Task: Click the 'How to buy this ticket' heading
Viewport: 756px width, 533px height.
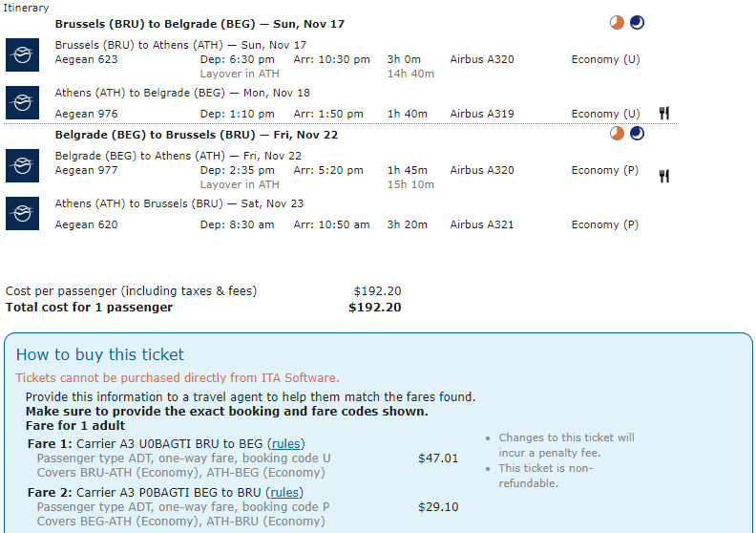Action: tap(100, 355)
